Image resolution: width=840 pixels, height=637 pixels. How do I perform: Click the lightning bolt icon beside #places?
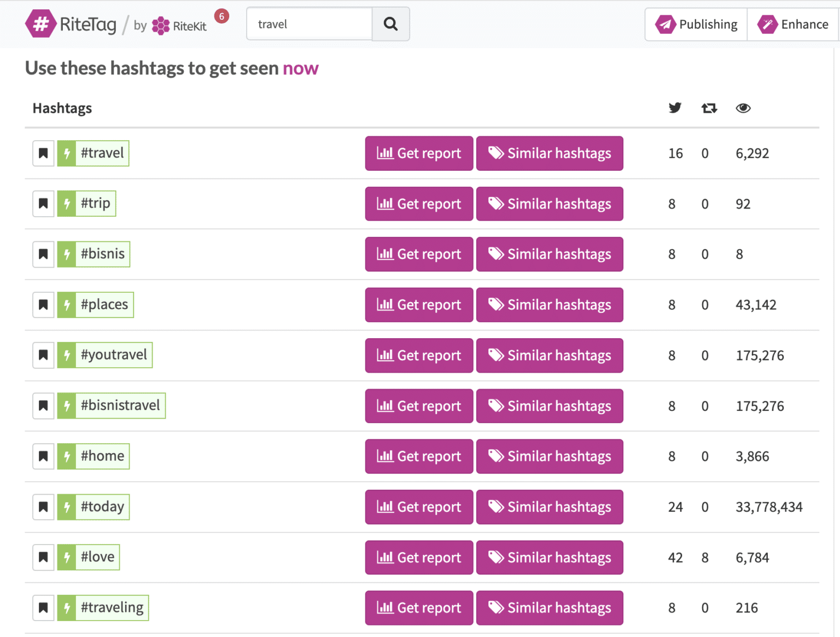click(x=67, y=305)
